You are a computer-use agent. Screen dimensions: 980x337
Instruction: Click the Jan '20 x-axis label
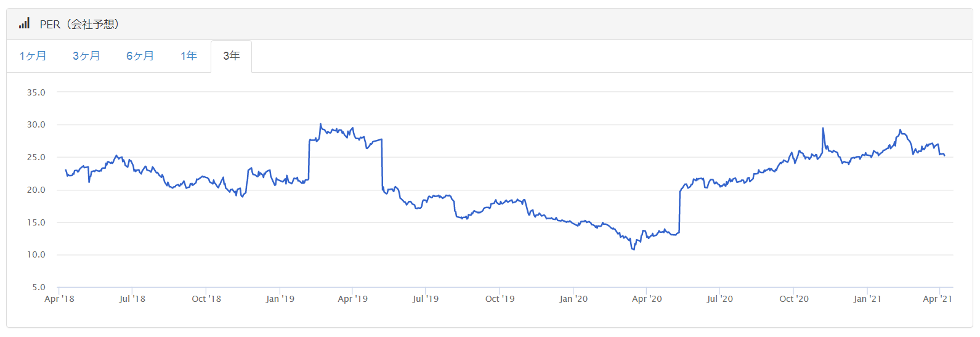pyautogui.click(x=573, y=299)
